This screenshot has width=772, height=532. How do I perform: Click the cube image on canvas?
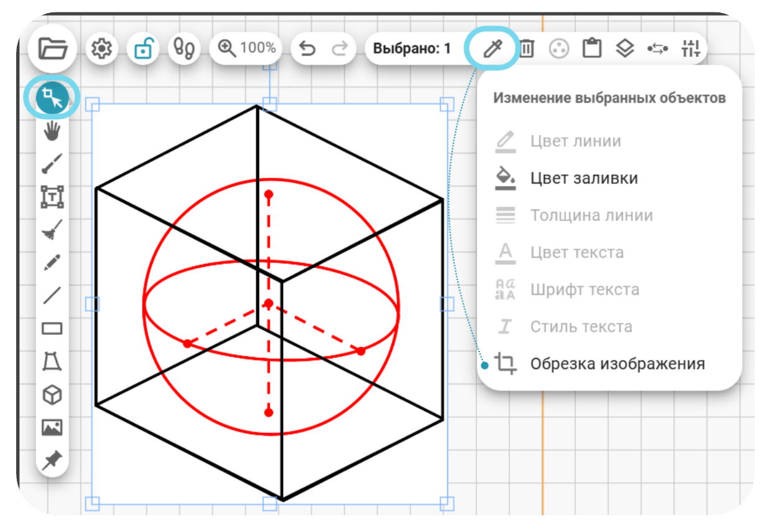[x=269, y=303]
